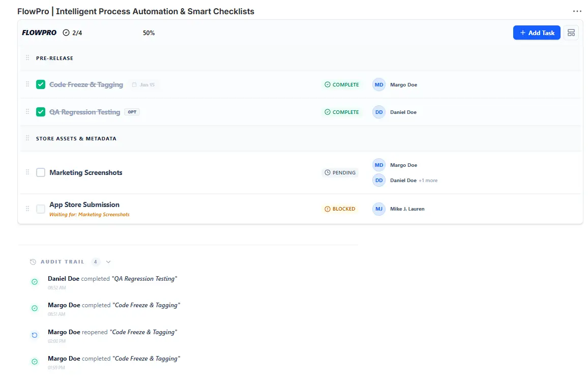Screen dimensions: 588x383
Task: Collapse the Store Assets & Metadata section
Action: (76, 138)
